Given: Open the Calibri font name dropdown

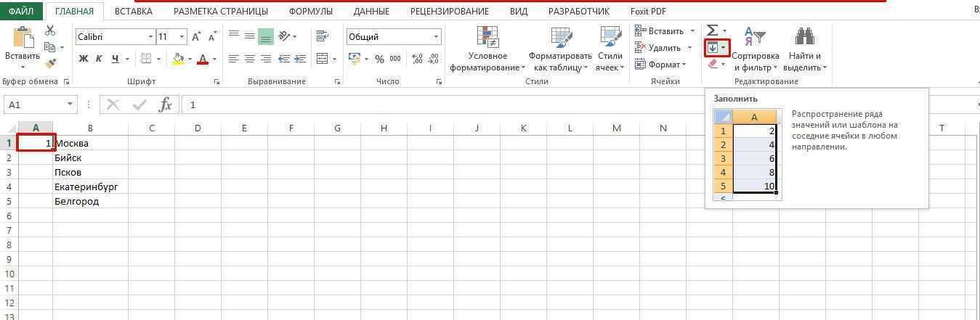Looking at the screenshot, I should pos(151,37).
